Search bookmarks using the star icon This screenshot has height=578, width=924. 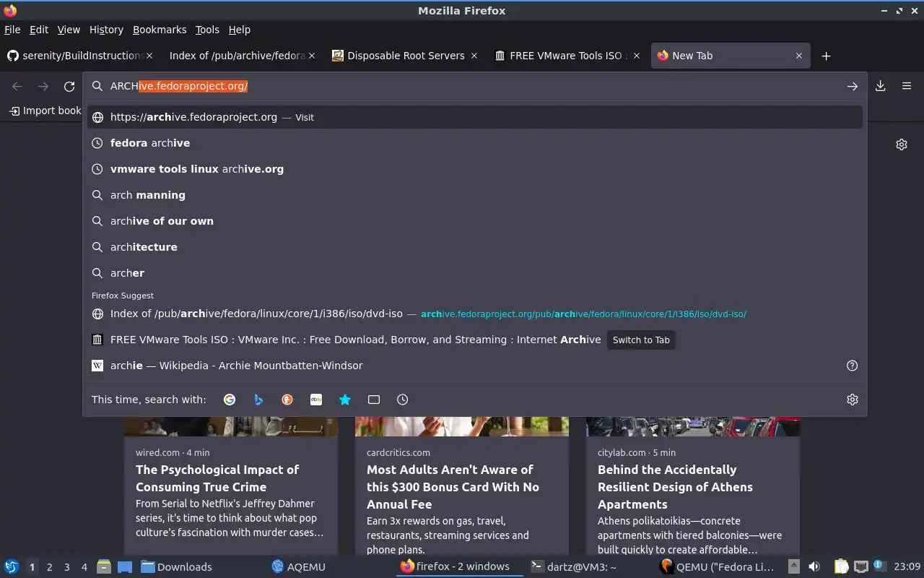click(345, 400)
